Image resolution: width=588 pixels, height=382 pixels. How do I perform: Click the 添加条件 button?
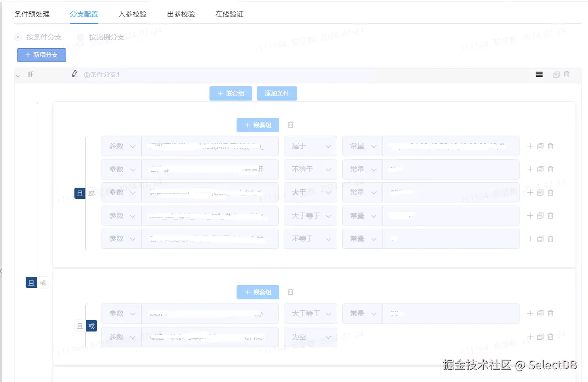click(277, 93)
